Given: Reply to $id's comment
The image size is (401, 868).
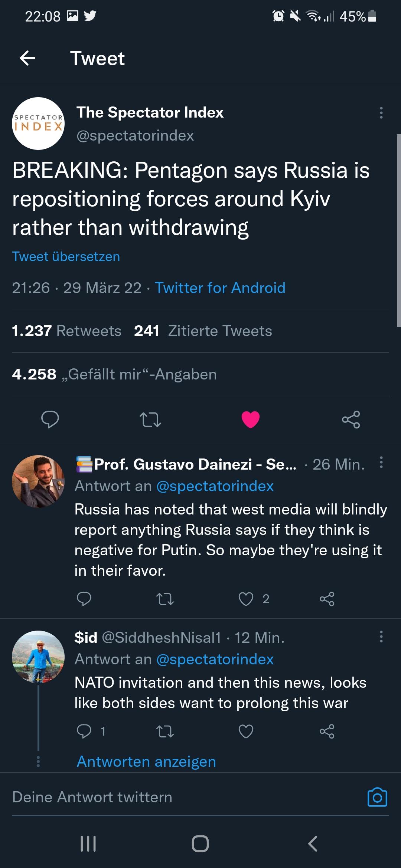Looking at the screenshot, I should pos(84,731).
